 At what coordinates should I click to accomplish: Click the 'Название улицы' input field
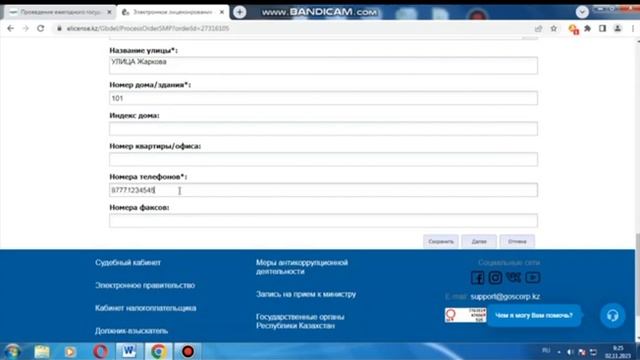coord(323,65)
